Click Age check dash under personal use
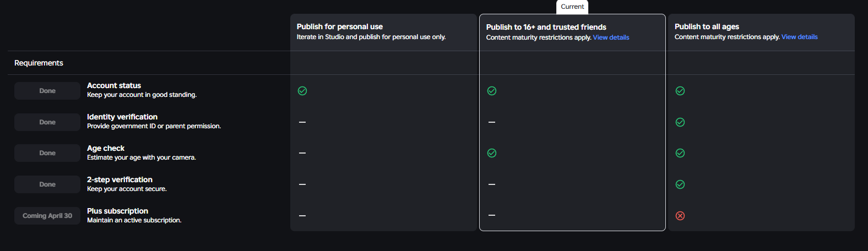868x251 pixels. point(302,153)
